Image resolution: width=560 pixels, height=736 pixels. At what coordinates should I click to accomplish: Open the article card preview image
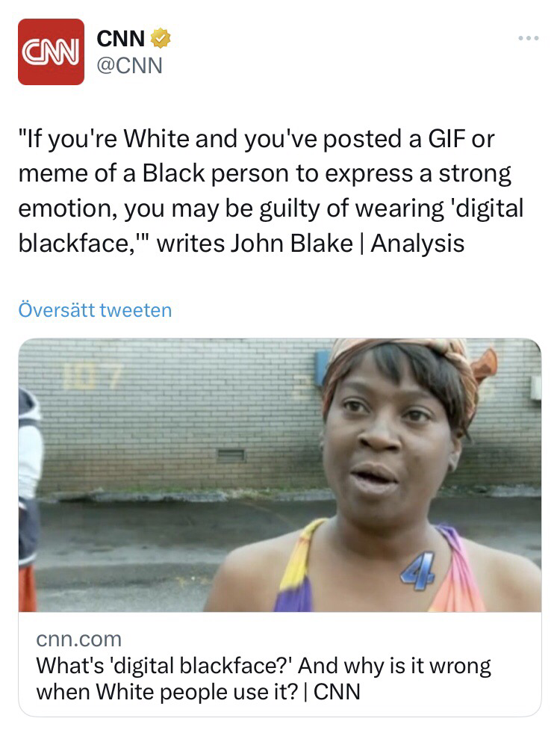[x=280, y=475]
